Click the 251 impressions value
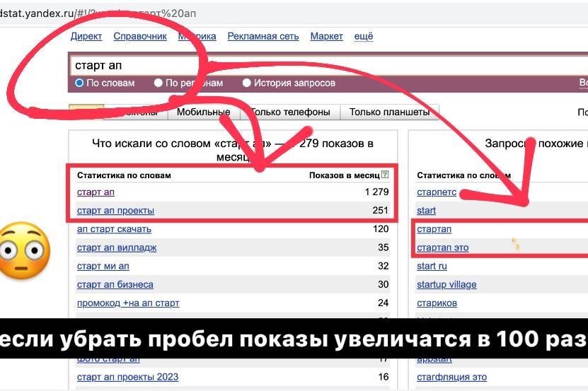This screenshot has height=391, width=588. [x=380, y=210]
